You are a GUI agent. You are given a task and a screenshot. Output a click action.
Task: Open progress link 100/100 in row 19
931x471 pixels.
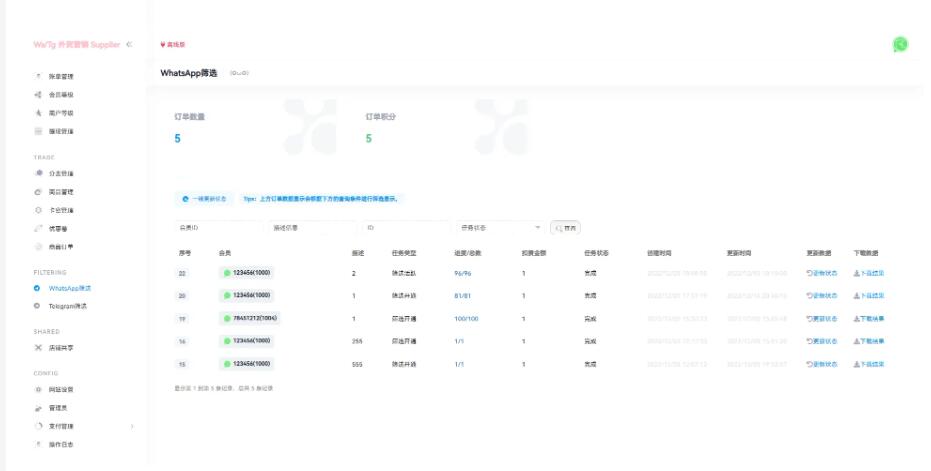[466, 319]
